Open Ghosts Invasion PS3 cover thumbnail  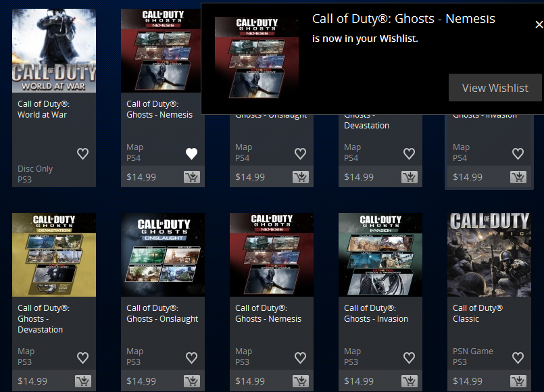pos(380,255)
